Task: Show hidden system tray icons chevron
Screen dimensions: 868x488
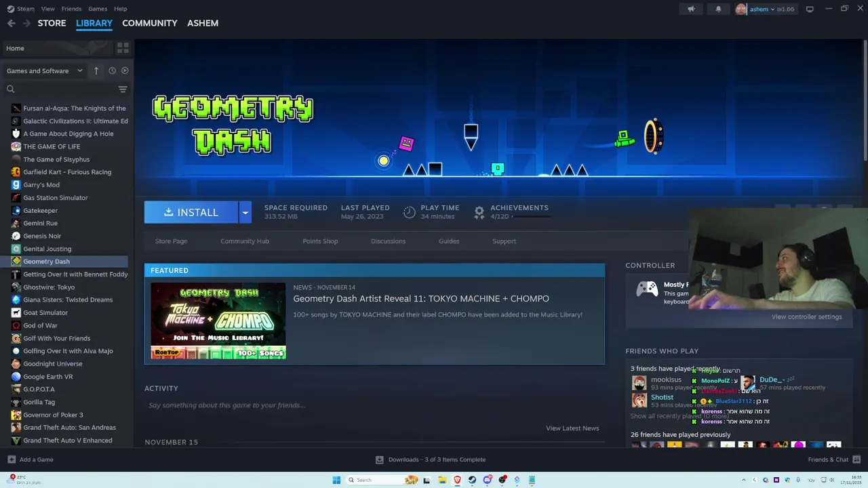Action: point(743,480)
